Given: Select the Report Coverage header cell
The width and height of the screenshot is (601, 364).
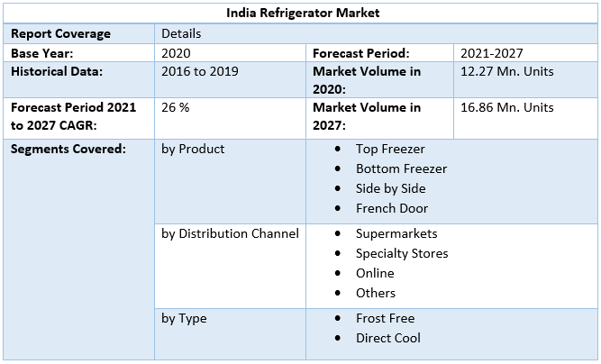Looking at the screenshot, I should [x=60, y=33].
